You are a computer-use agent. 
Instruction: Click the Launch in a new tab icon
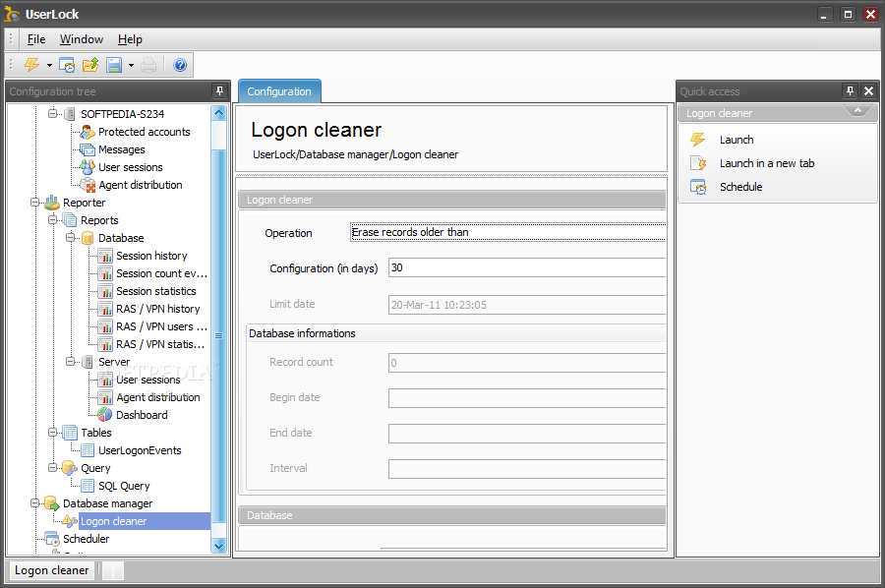tap(698, 163)
